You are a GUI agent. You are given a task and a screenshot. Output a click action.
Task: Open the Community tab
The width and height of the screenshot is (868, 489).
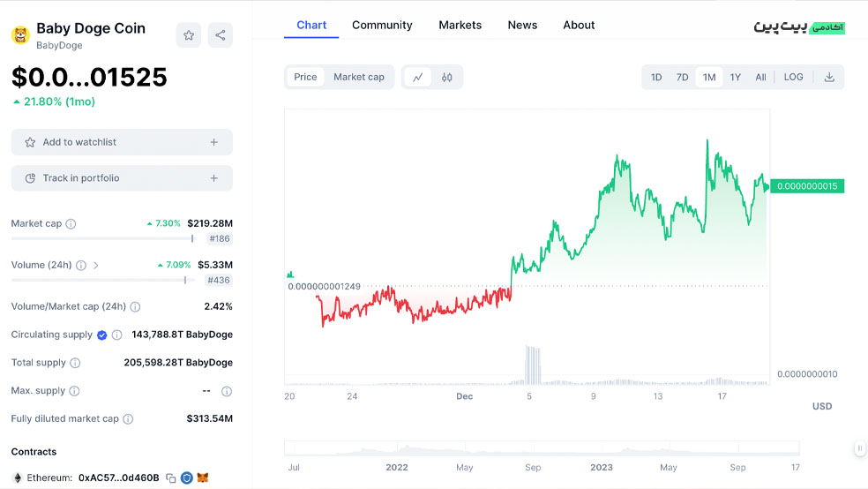[x=382, y=25]
